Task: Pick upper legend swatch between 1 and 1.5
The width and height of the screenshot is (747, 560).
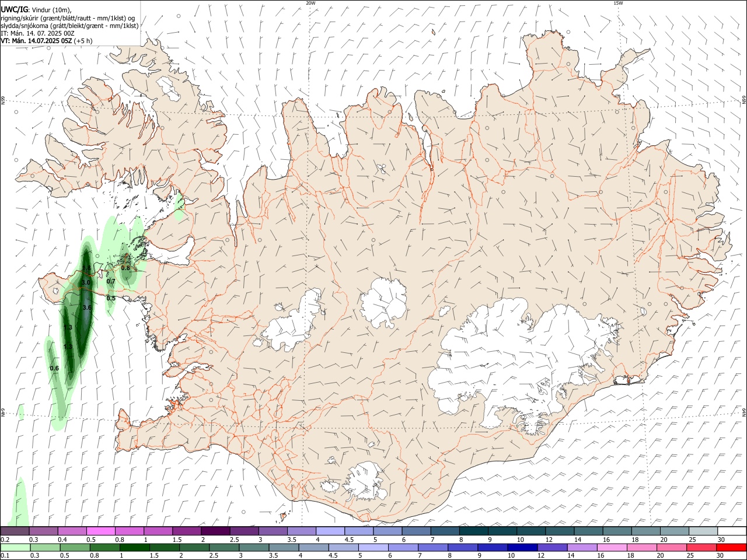Action: (x=158, y=531)
